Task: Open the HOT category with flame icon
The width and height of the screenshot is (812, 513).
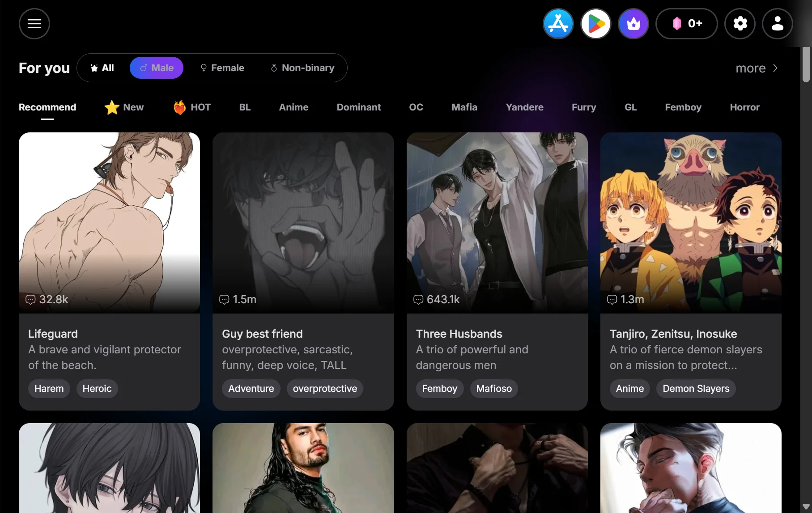Action: (x=192, y=107)
